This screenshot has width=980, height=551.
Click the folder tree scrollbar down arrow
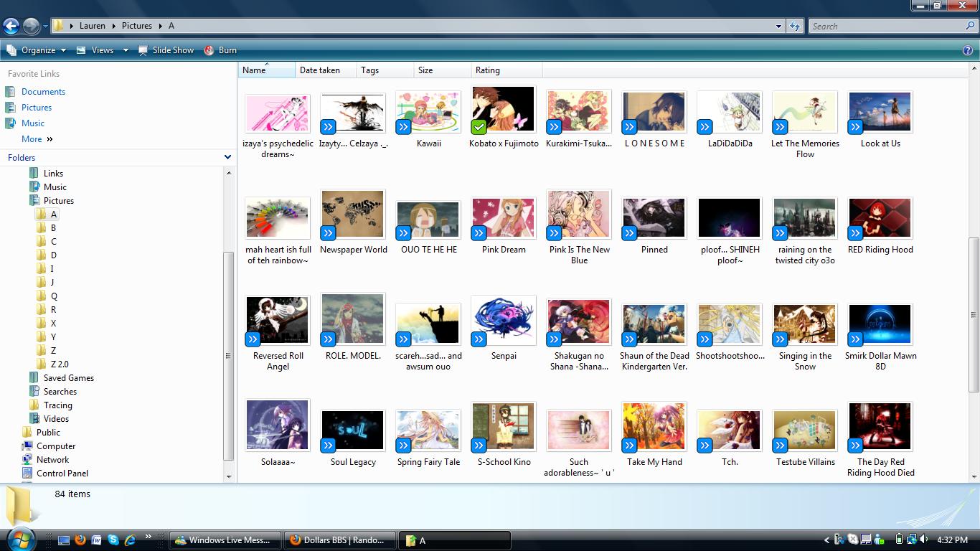tap(229, 476)
